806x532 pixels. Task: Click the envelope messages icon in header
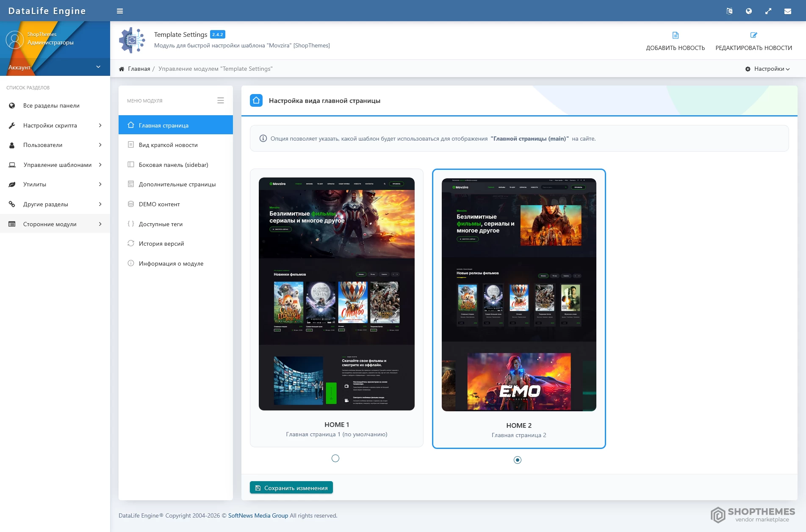pos(787,11)
